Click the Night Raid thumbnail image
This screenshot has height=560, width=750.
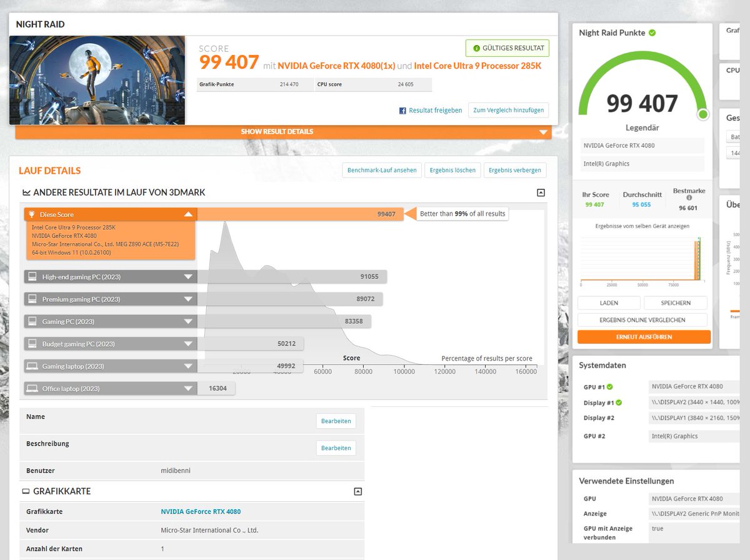[97, 80]
